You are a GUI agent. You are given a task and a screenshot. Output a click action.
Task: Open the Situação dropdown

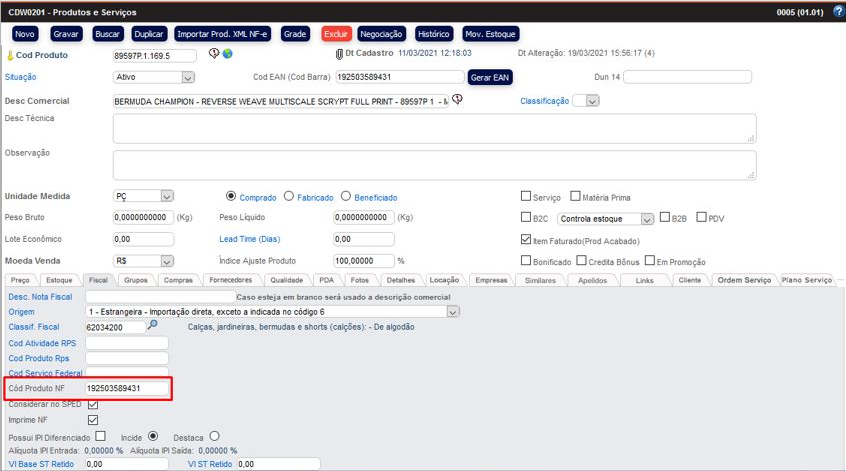188,77
